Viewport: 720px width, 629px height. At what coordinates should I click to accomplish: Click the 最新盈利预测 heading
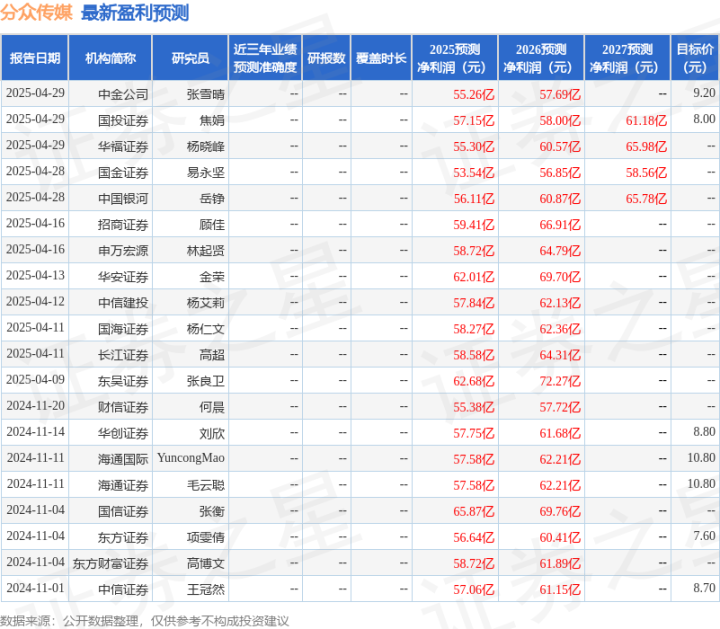[135, 13]
